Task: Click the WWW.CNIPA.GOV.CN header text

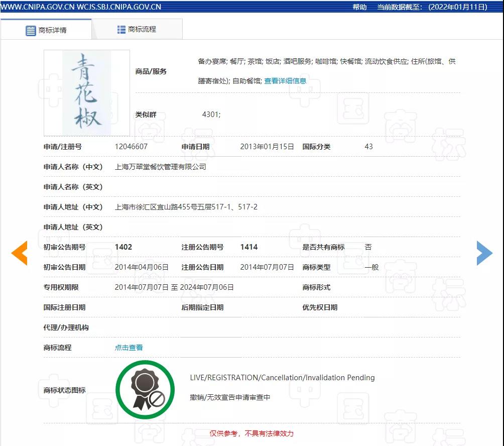Action: coord(38,7)
